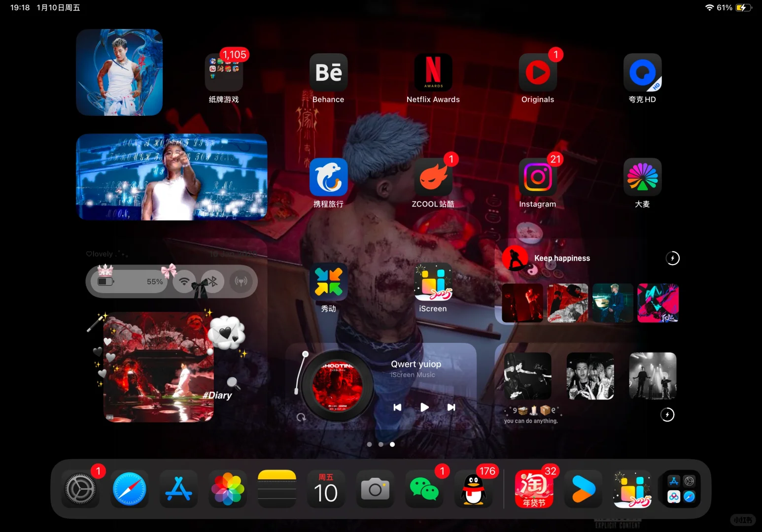Open Calendar showing 周五 10
The height and width of the screenshot is (532, 762).
click(326, 489)
